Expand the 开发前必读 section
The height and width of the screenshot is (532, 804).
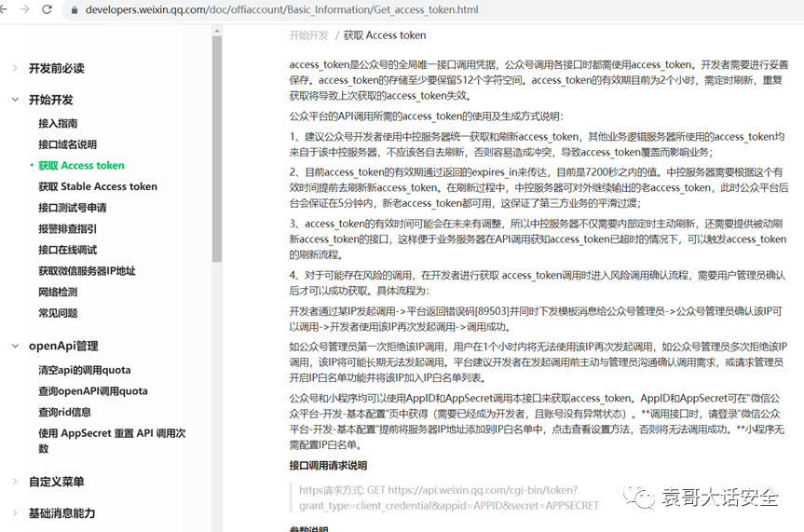(15, 68)
